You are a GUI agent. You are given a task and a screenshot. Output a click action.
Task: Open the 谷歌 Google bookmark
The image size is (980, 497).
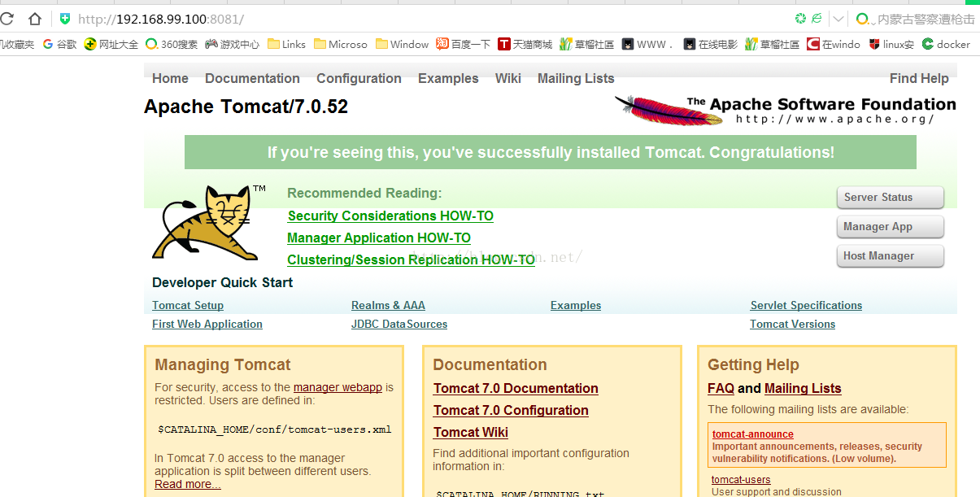(x=60, y=44)
